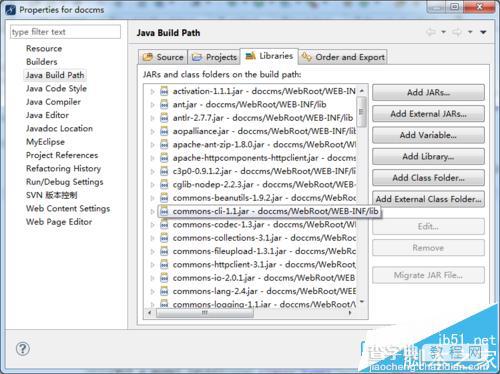
Task: Expand the commons-codec-1.3.jar tree node
Action: 152,225
